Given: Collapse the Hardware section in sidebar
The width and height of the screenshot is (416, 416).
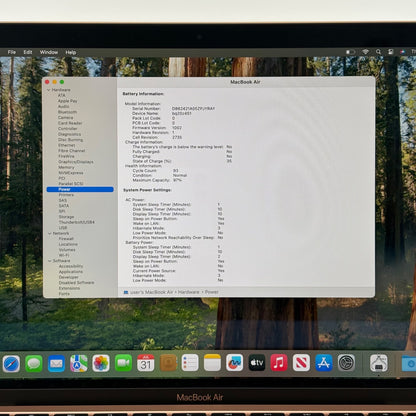Looking at the screenshot, I should click(x=49, y=90).
